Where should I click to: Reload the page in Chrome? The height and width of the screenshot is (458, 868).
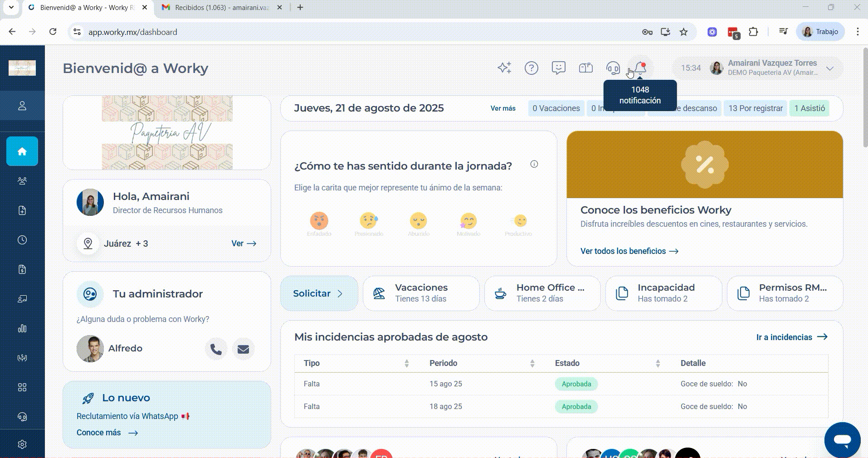(53, 32)
